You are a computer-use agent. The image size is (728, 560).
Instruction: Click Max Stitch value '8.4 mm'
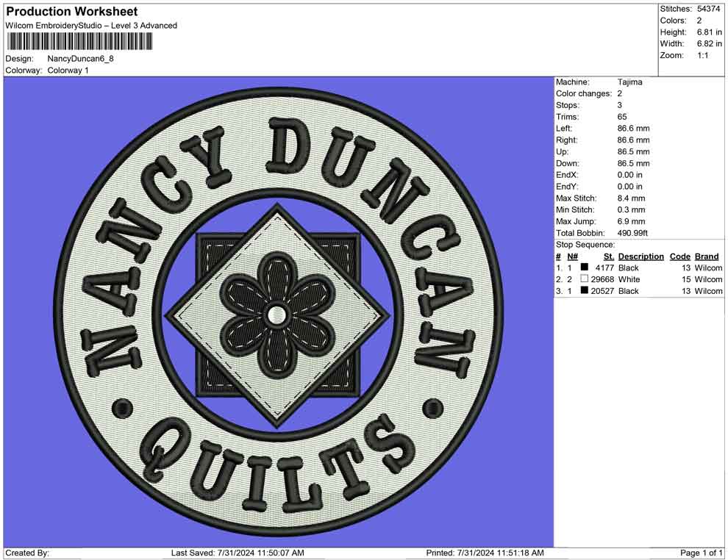pyautogui.click(x=631, y=198)
